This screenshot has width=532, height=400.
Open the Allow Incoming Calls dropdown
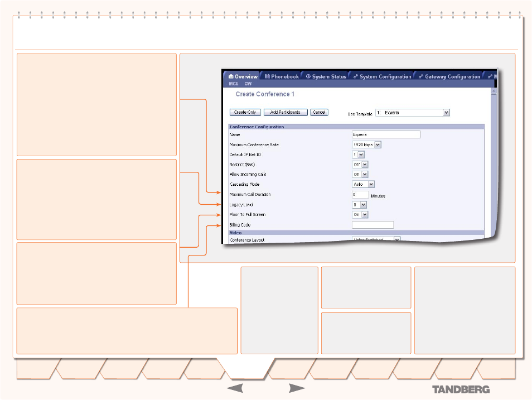[360, 174]
